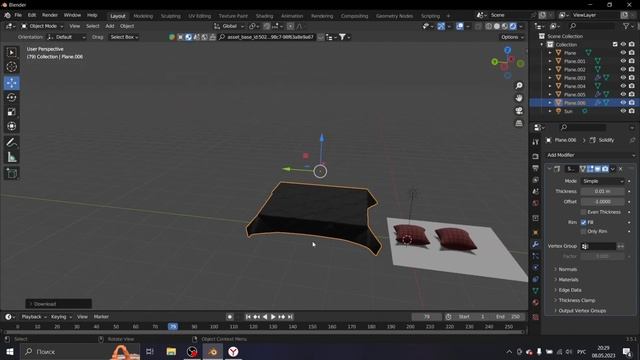The height and width of the screenshot is (360, 640).
Task: Jump to the timeline end frame
Action: coord(290,317)
